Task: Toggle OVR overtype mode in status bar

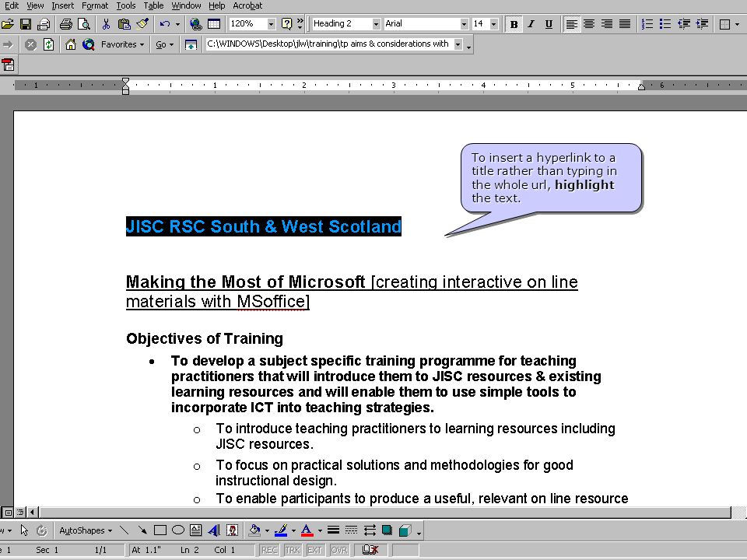Action: (x=339, y=550)
